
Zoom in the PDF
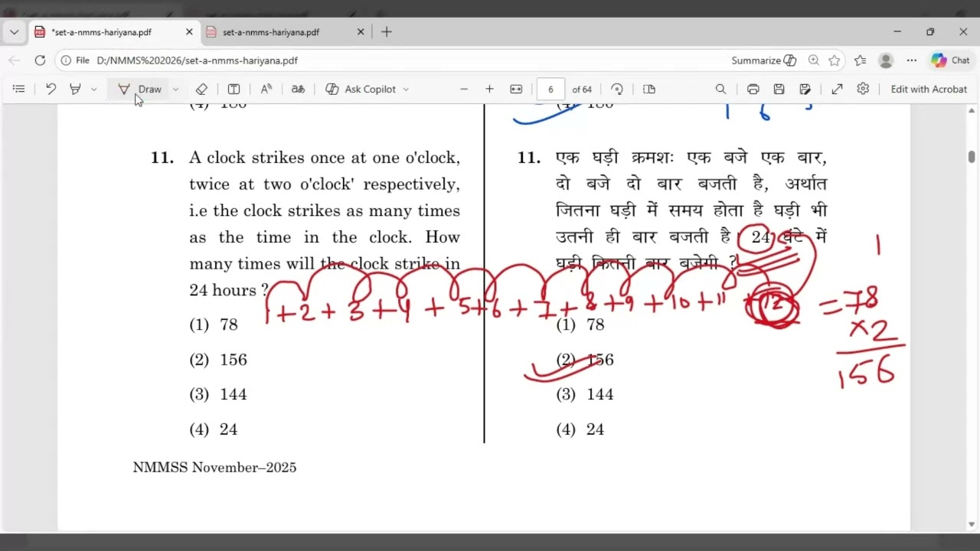(489, 90)
